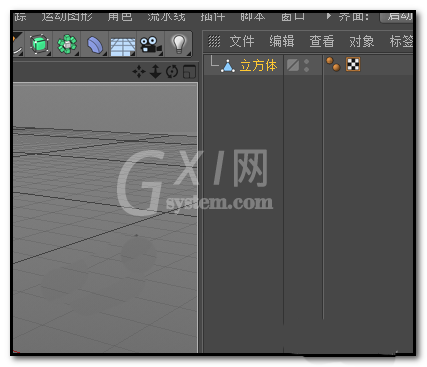Open the 文件 menu in object manager
This screenshot has height=367, width=427.
pyautogui.click(x=242, y=41)
